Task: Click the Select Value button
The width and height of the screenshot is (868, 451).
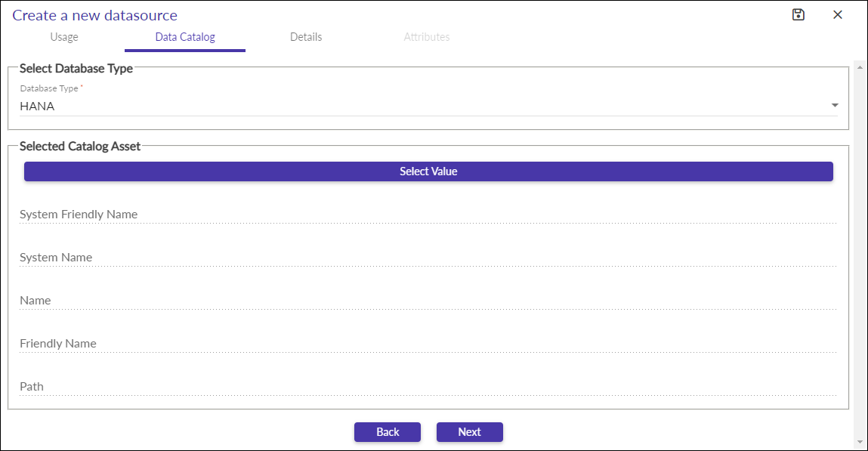Action: point(428,171)
